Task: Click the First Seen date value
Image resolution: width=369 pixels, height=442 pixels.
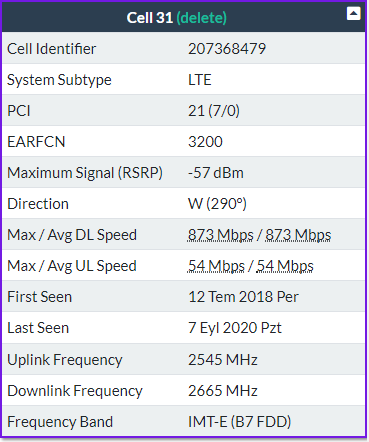Action: 244,297
